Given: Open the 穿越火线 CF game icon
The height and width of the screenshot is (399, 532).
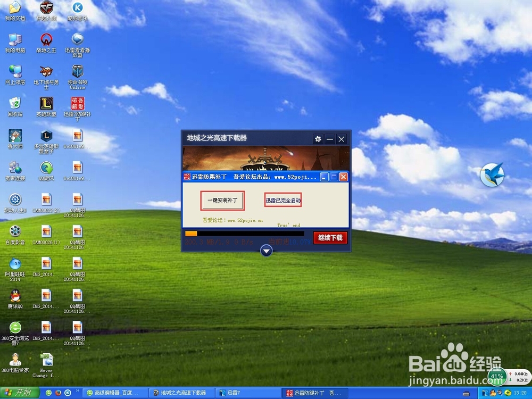Looking at the screenshot, I should click(46, 11).
